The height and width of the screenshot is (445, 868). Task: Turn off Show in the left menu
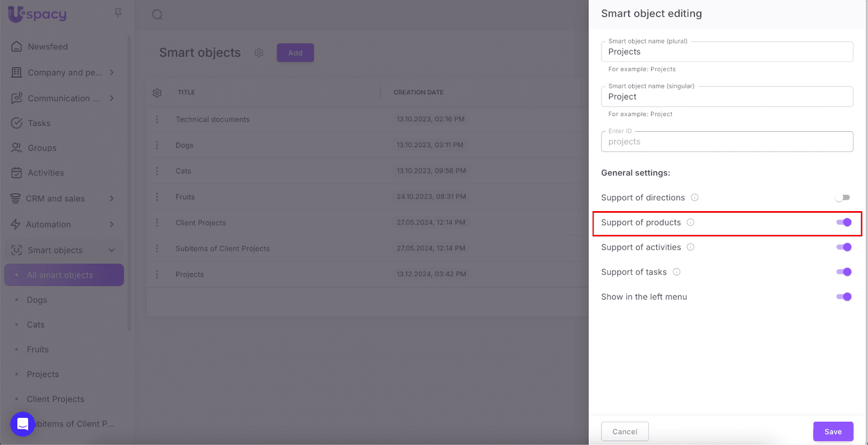(844, 297)
